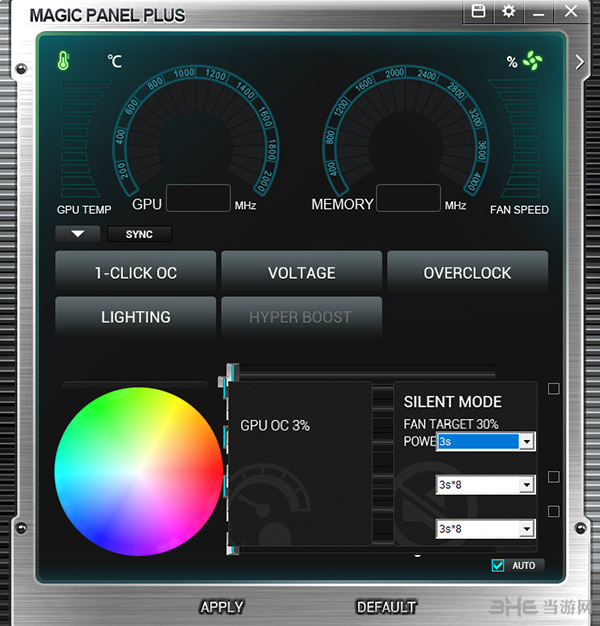600x626 pixels.
Task: Tick the checkbox above the bottom 3s*8 dropdown
Action: (553, 511)
